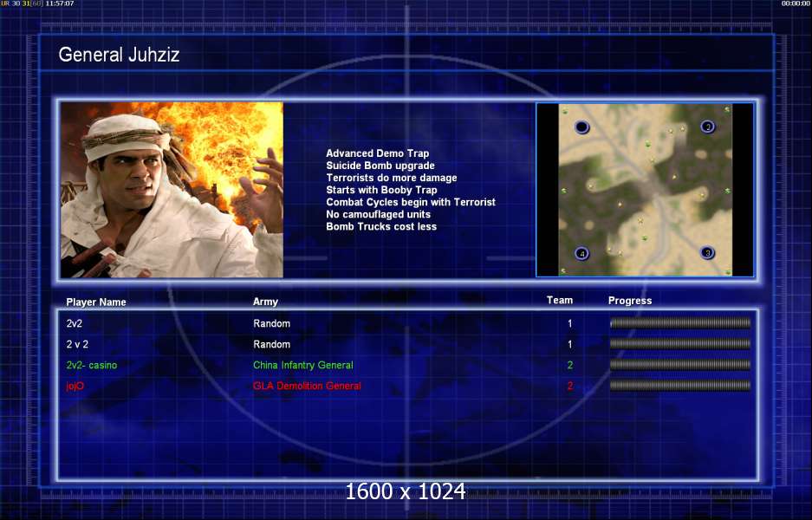Click 'Bomb Trucks cost less' line

pyautogui.click(x=381, y=226)
